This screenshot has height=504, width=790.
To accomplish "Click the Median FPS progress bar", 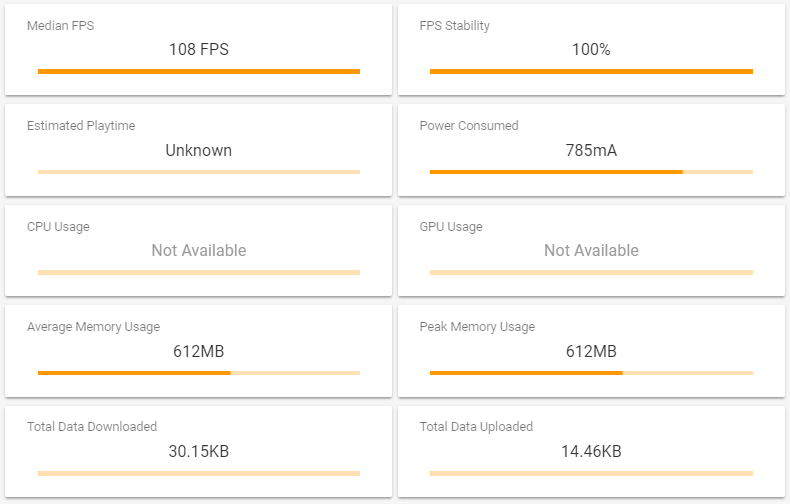I will tap(199, 72).
